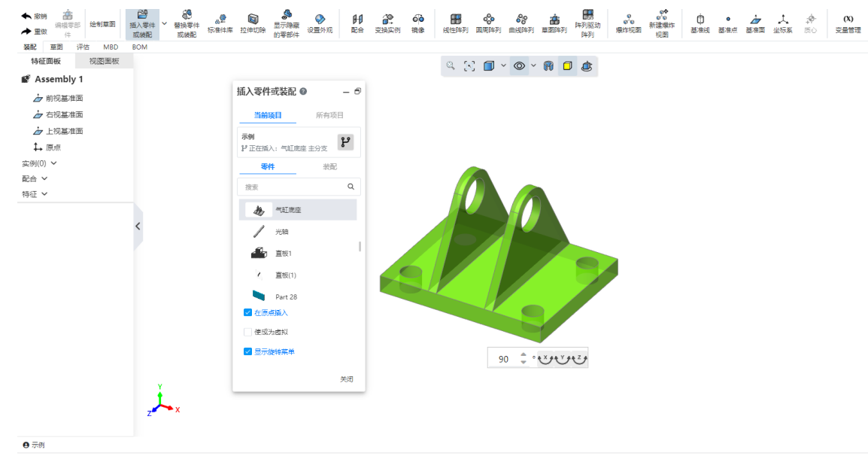Select the 爆炸视图 exploded view tool
This screenshot has width=868, height=459.
(628, 20)
